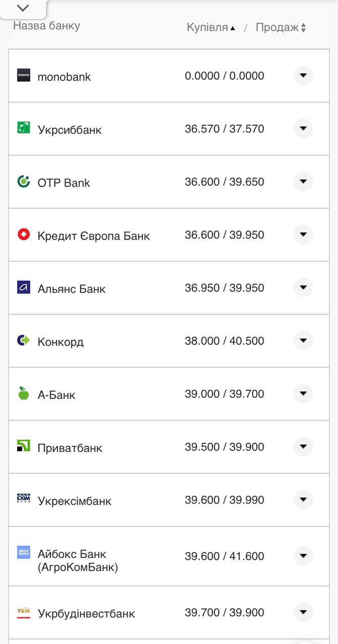Click the Приватбанк logo icon
Viewport: 338px width, 644px height.
pos(24,446)
